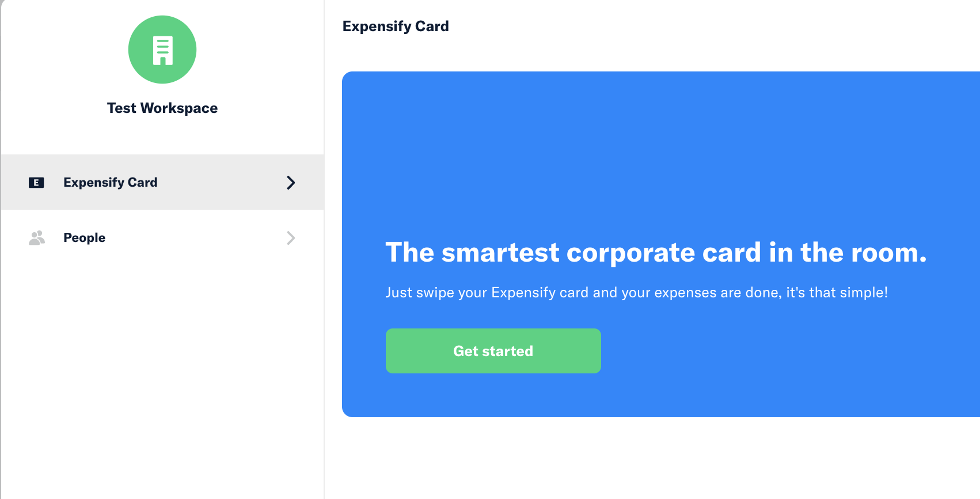Select the Test Workspace name label

click(x=162, y=108)
